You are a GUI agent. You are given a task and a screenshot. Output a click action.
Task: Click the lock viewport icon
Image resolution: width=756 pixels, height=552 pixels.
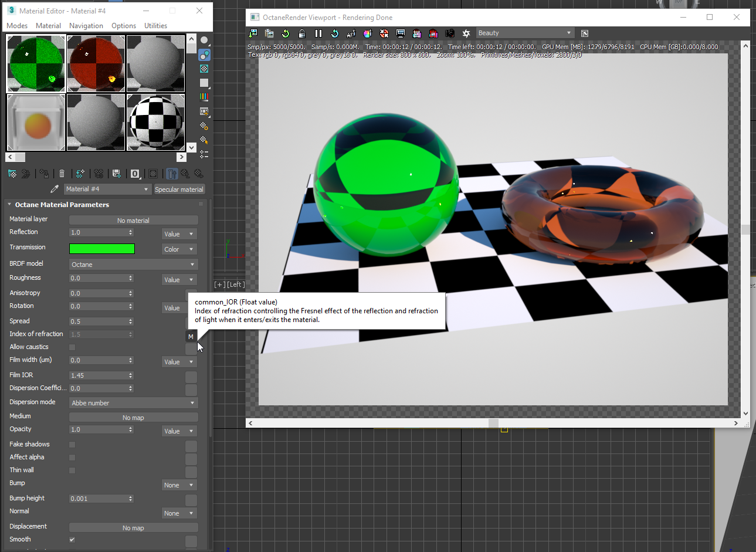pyautogui.click(x=302, y=33)
